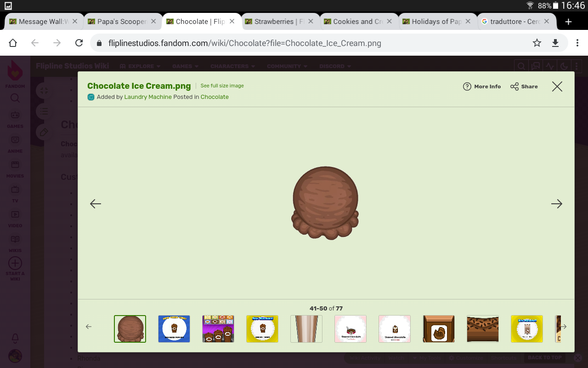The image size is (588, 368).
Task: Click the address bar URL
Action: [x=245, y=43]
